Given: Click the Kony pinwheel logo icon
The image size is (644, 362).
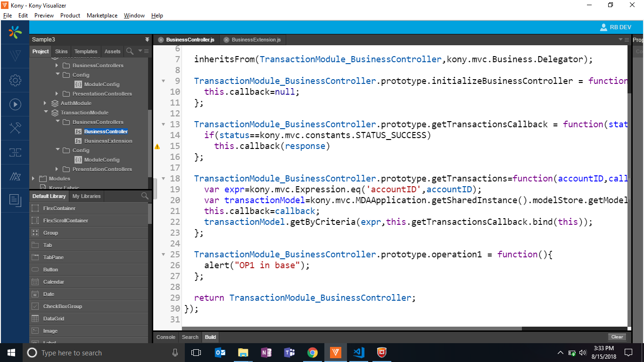Looking at the screenshot, I should tap(15, 32).
